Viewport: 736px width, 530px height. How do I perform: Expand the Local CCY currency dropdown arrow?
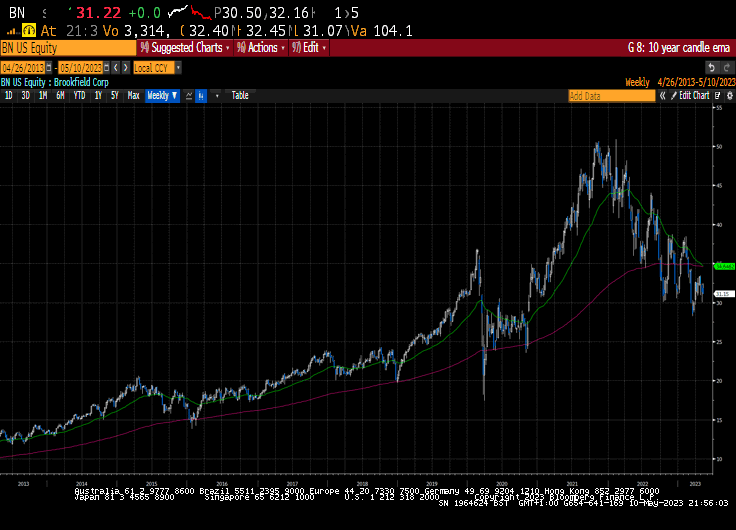pyautogui.click(x=178, y=68)
